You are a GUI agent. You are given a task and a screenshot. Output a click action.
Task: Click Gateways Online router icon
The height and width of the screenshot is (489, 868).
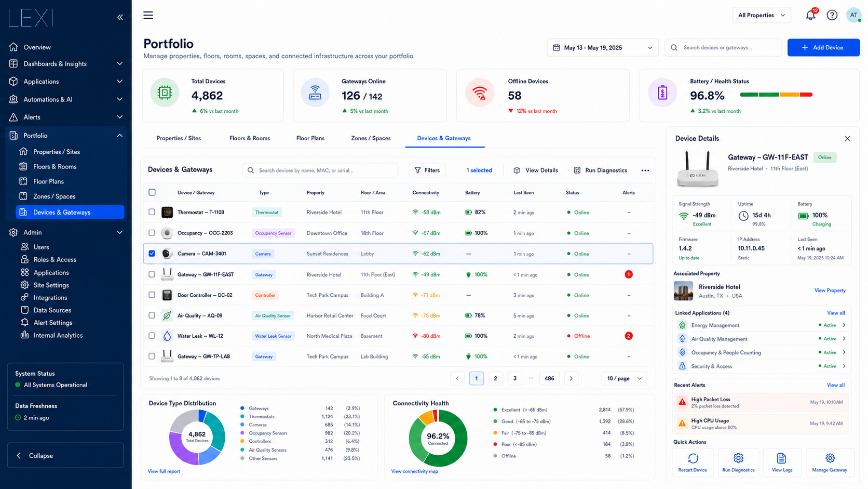tap(315, 93)
